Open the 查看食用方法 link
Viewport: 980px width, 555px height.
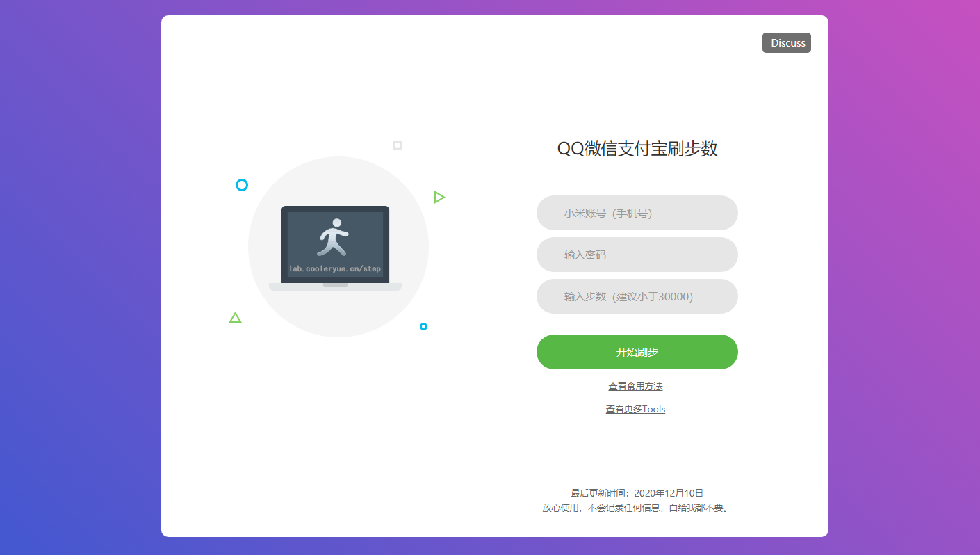click(x=636, y=386)
